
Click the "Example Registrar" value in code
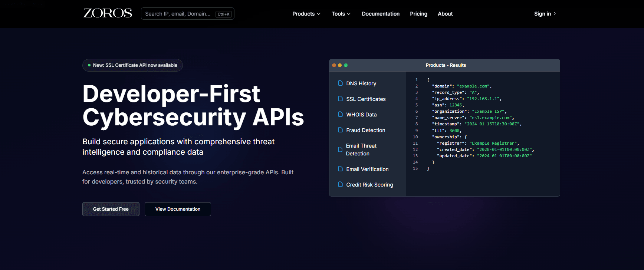click(x=493, y=143)
